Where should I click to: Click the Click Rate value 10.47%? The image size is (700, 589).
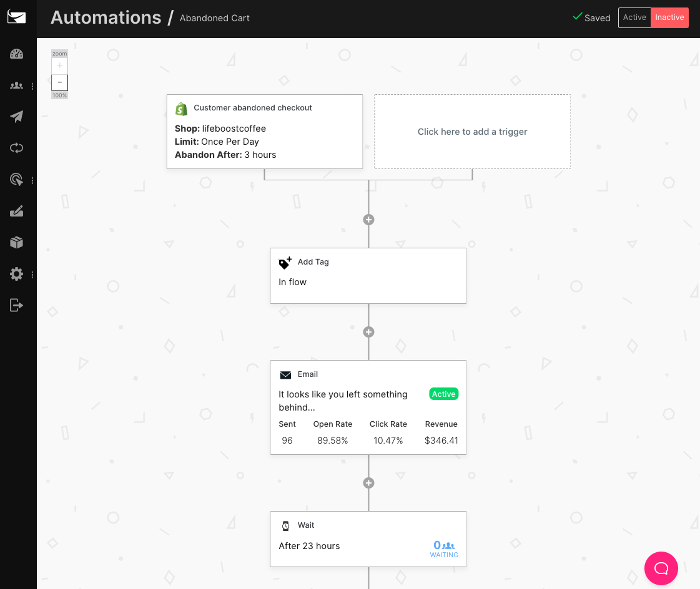[388, 441]
